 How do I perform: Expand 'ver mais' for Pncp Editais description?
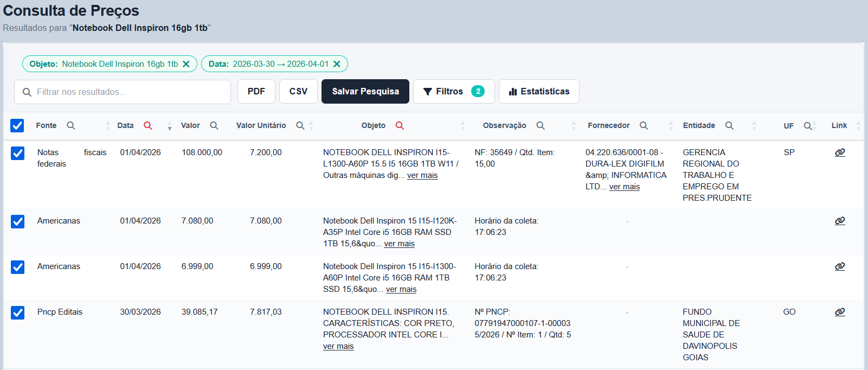tap(338, 346)
